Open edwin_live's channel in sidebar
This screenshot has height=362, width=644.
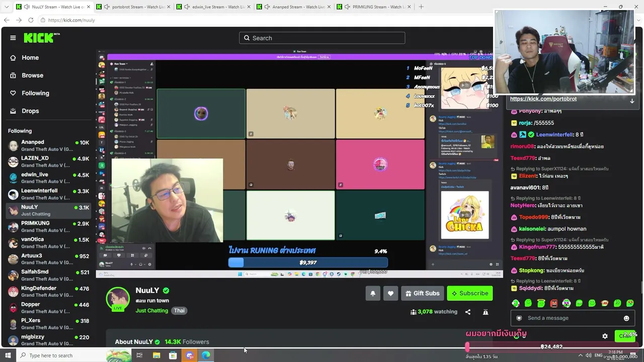click(49, 178)
